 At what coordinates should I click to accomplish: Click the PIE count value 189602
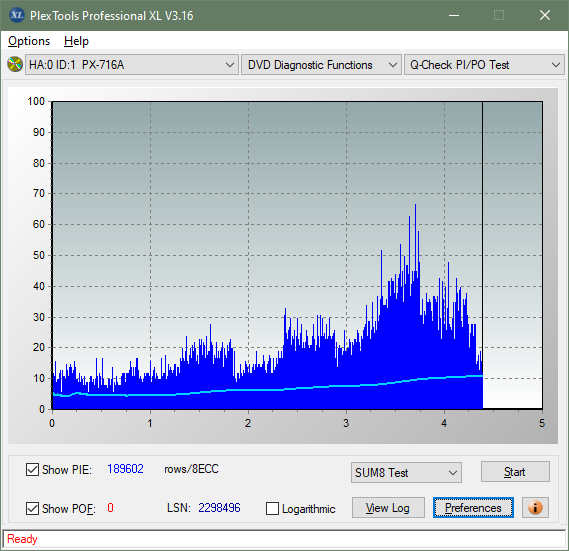coord(126,469)
